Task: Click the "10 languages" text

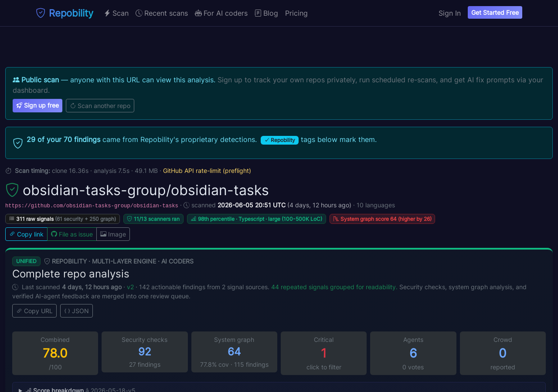Action: (376, 205)
